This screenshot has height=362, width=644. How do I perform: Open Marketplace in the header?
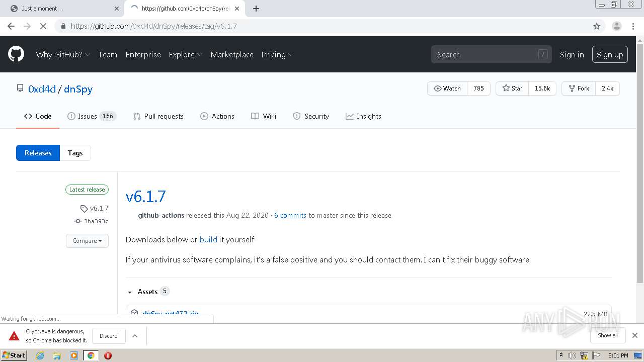click(x=232, y=54)
